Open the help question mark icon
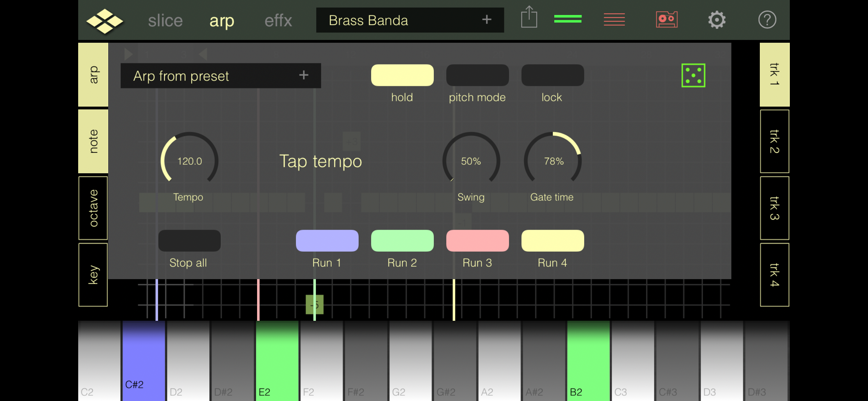Viewport: 868px width, 401px height. click(767, 20)
